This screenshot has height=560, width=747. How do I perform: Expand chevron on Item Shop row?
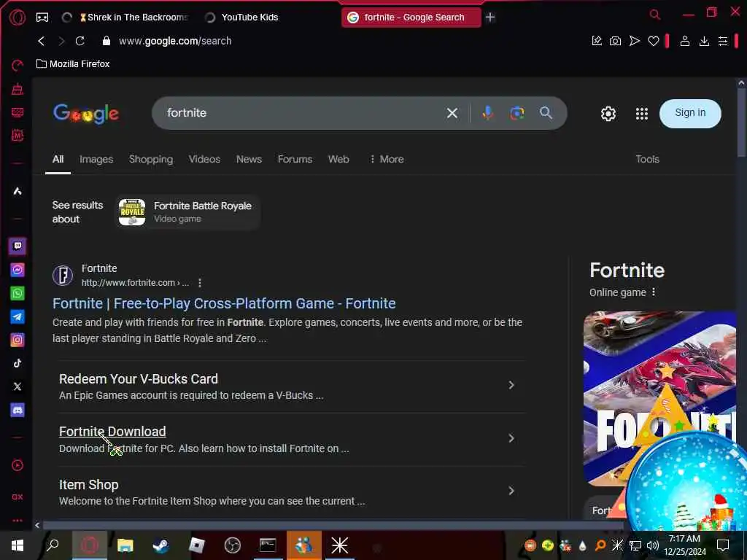pos(511,491)
